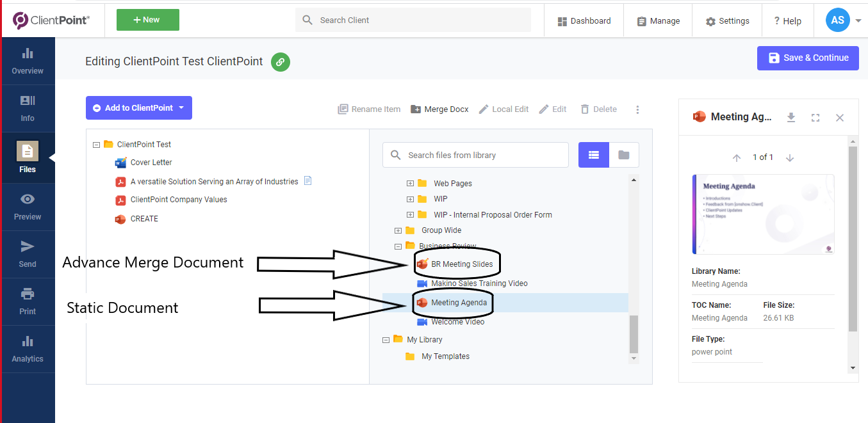Select the Files sidebar section
868x423 pixels.
[28, 157]
